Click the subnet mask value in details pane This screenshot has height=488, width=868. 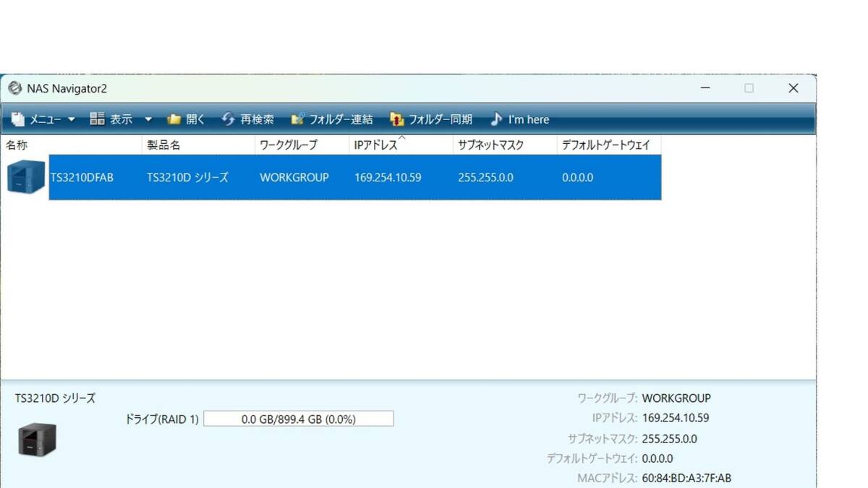point(670,439)
